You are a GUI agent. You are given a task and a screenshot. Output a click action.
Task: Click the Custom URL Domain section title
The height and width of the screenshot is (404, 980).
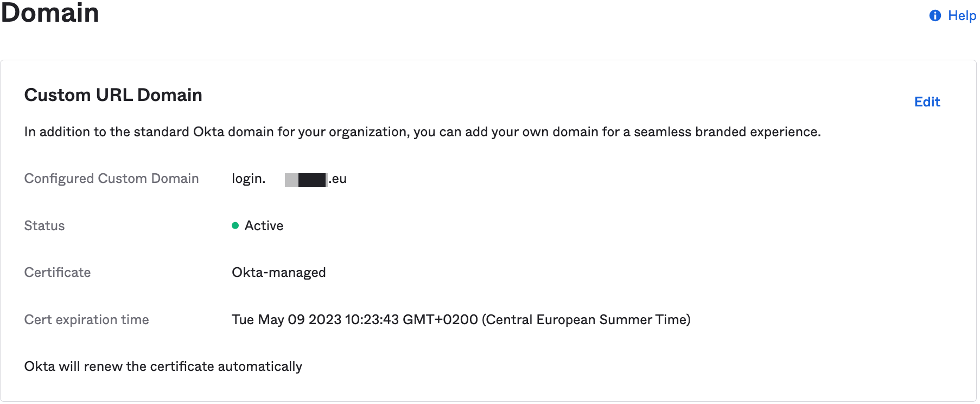tap(113, 95)
